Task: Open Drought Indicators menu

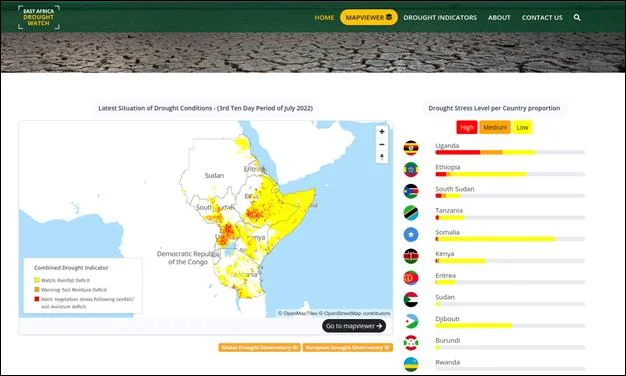Action: tap(440, 18)
